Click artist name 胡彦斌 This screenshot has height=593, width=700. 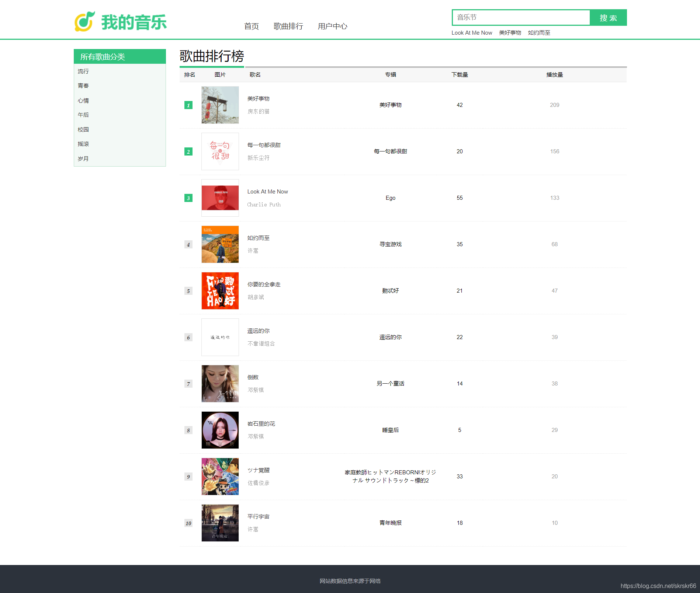coord(256,297)
